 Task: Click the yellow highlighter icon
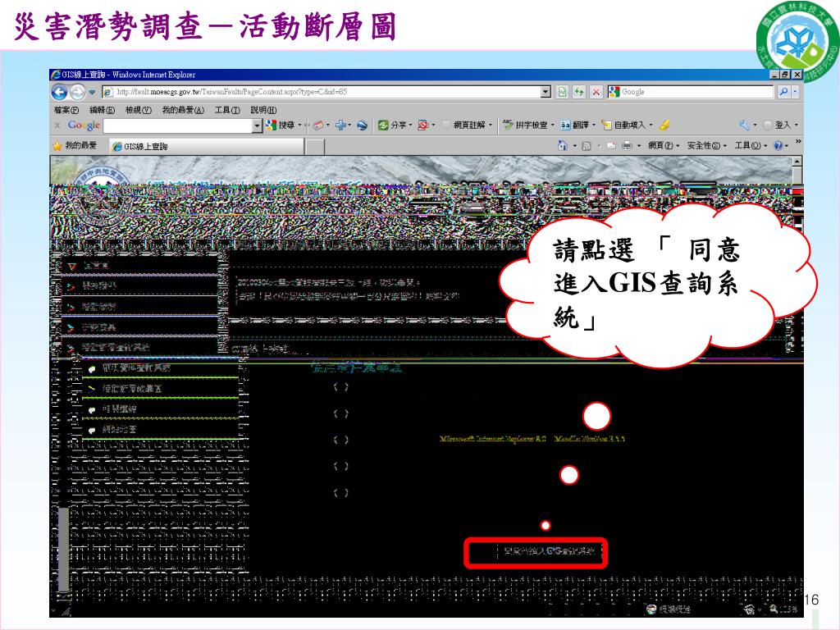[x=664, y=126]
